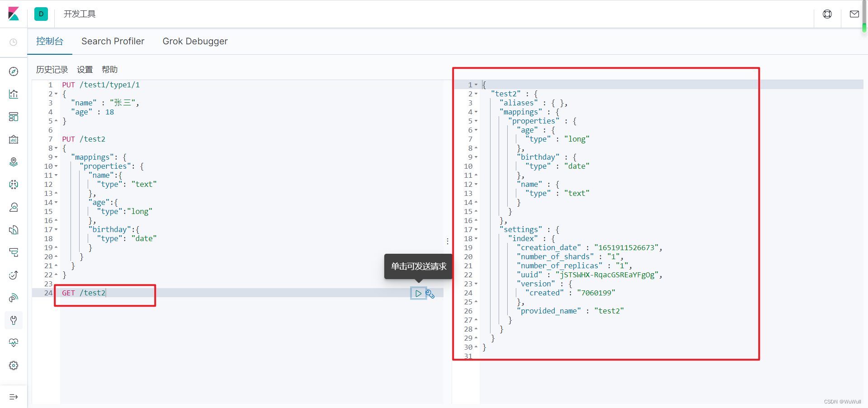
Task: Open Visualize chart icon in sidebar
Action: tap(14, 94)
